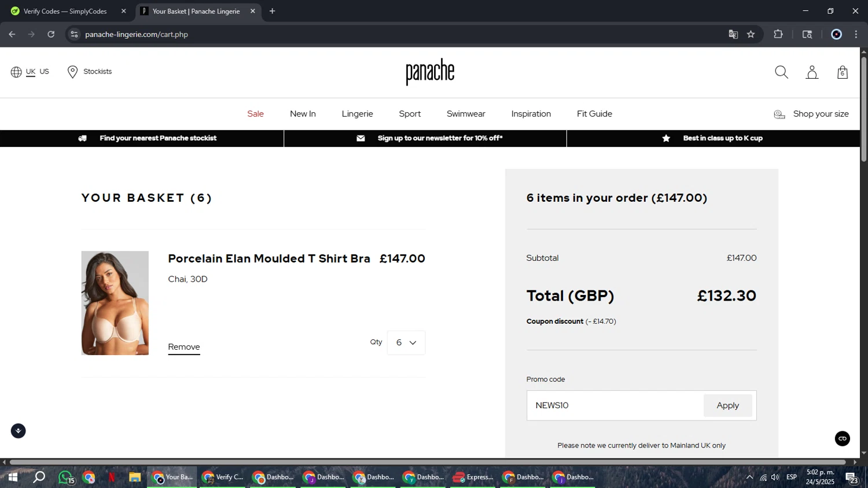
Task: Open Chrome profile avatar icon
Action: (836, 34)
